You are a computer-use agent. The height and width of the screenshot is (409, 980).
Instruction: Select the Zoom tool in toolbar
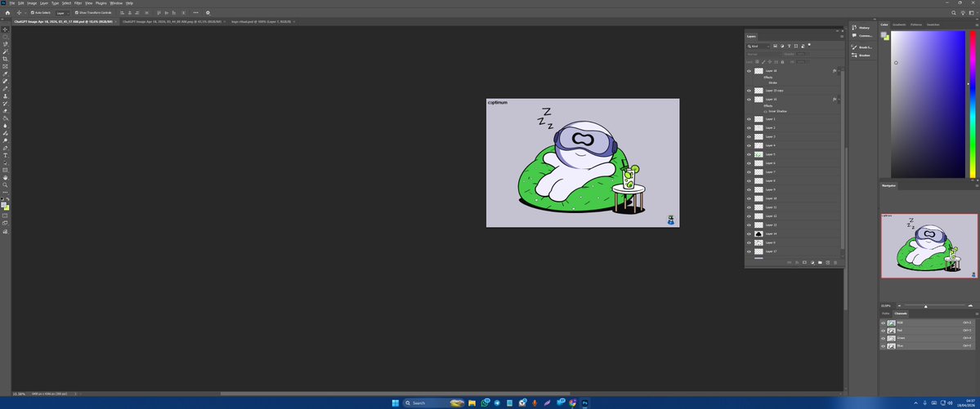click(6, 184)
